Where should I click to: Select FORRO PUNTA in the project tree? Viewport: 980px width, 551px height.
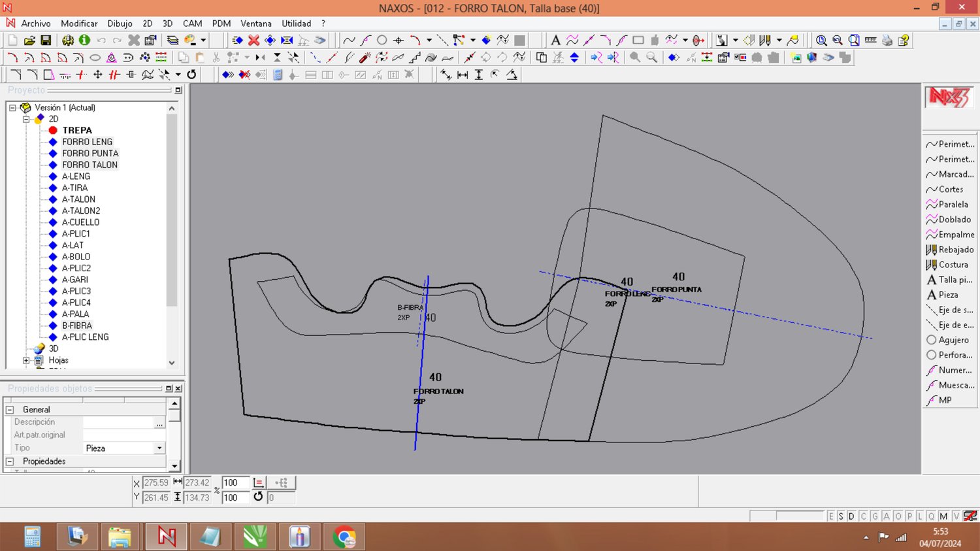click(x=90, y=154)
